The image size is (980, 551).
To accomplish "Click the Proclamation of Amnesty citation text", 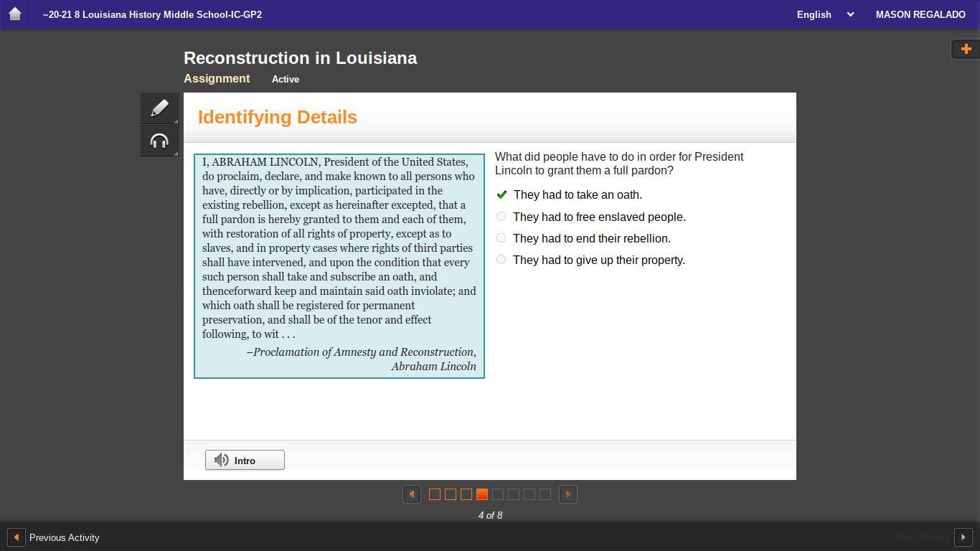I will tap(362, 359).
